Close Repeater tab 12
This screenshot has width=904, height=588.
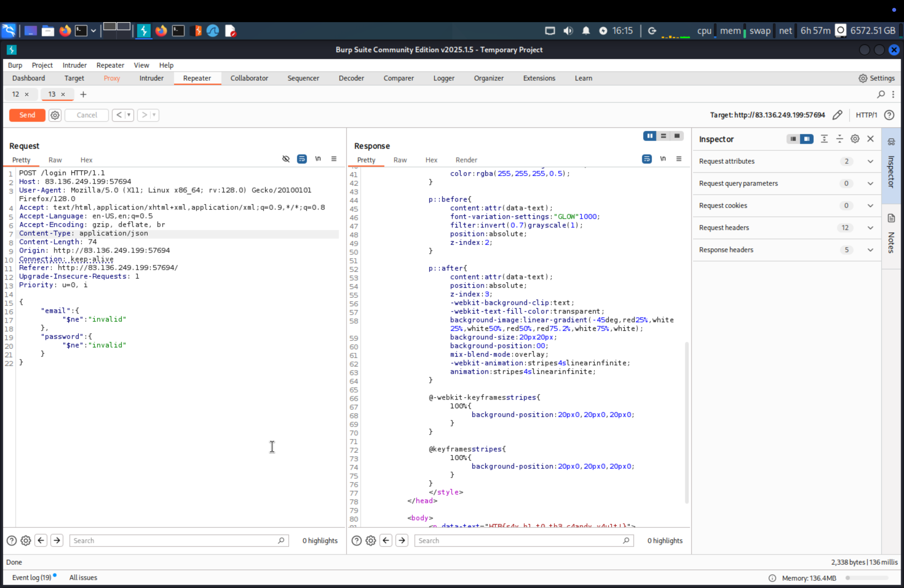click(x=26, y=94)
